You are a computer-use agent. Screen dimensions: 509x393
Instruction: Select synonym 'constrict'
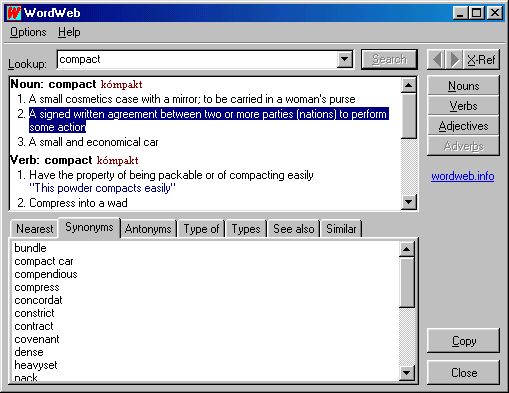34,313
